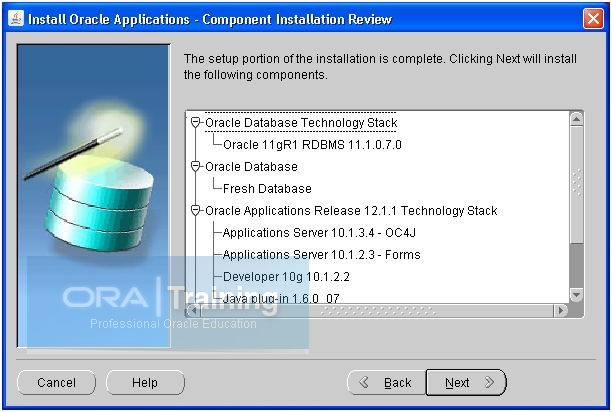612x412 pixels.
Task: Click the horizontal scrollbar left arrow
Action: 193,311
